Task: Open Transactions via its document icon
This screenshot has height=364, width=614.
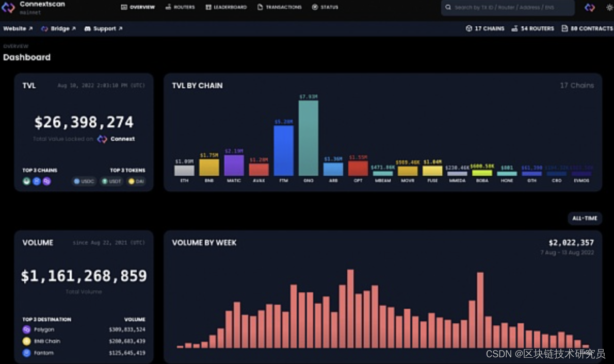Action: [x=261, y=7]
